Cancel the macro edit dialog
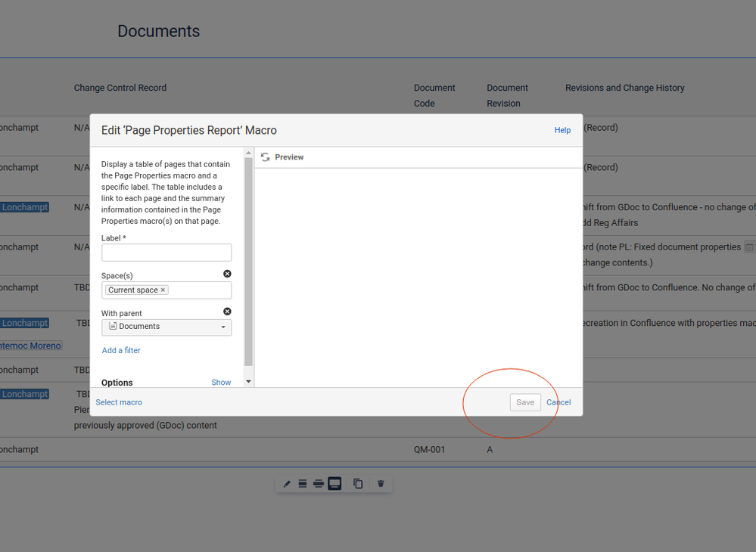756x552 pixels. tap(558, 402)
